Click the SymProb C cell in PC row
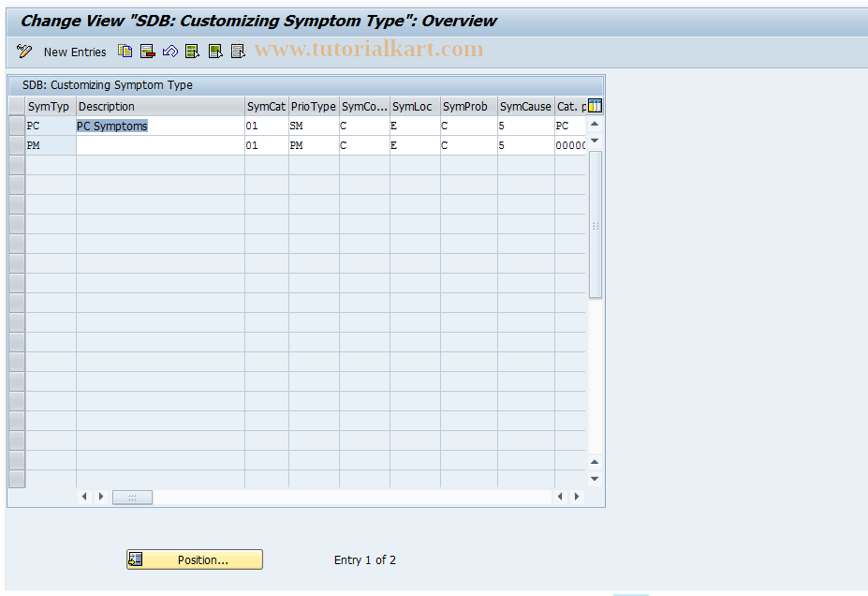The image size is (868, 596). [x=468, y=126]
